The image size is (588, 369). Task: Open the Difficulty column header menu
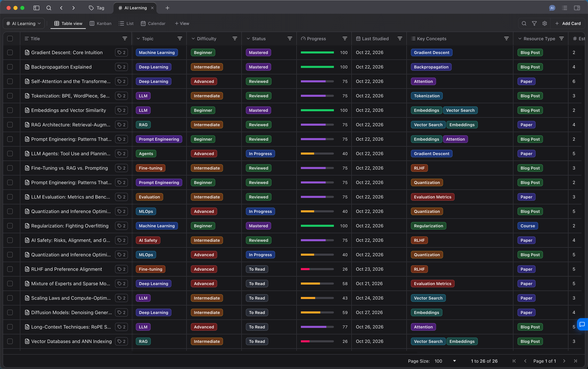pos(235,39)
